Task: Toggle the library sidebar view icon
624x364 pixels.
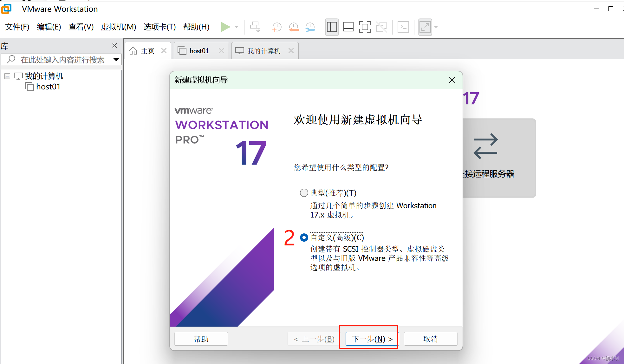Action: tap(332, 27)
